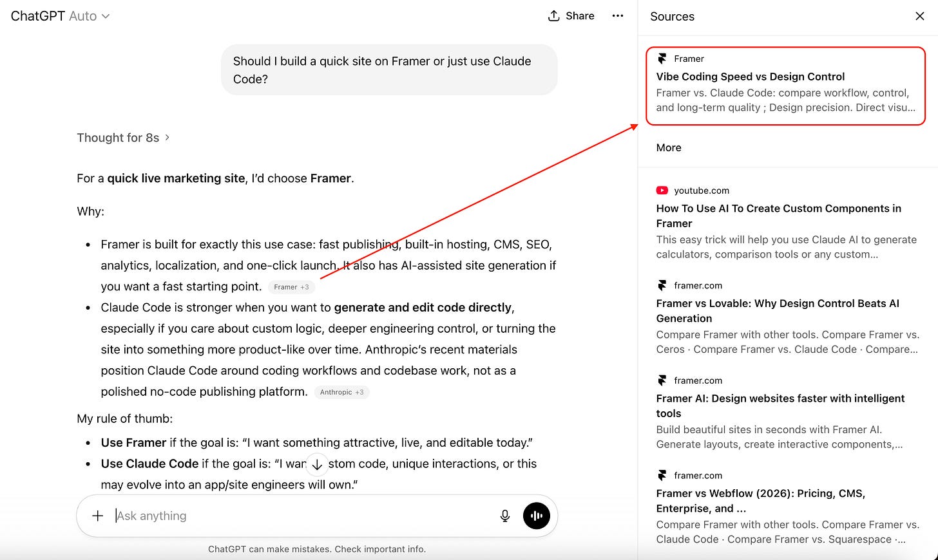Open the ChatGPT Auto model selector dropdown
Image resolution: width=938 pixels, height=560 pixels.
[x=60, y=16]
